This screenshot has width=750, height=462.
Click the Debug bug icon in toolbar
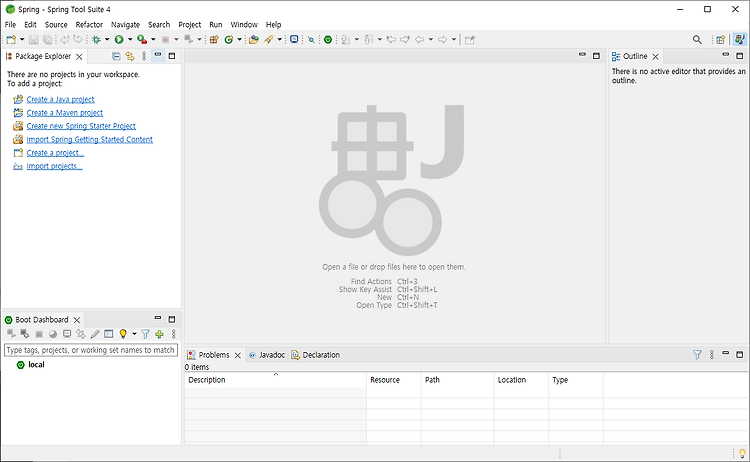click(96, 40)
